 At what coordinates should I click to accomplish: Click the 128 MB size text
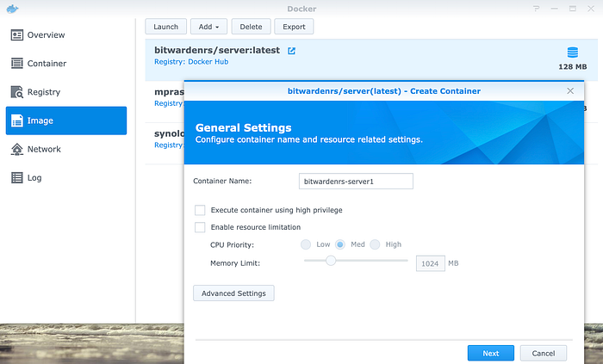coord(573,67)
